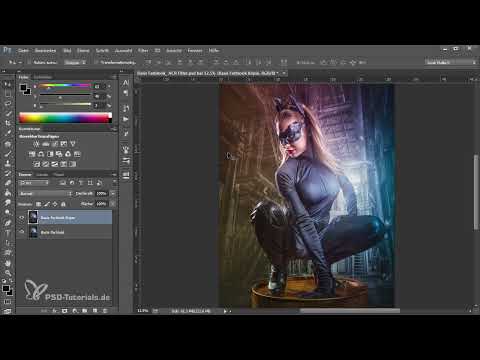Select the Brush tool
Screen dimensions: 480x360
(x=7, y=154)
